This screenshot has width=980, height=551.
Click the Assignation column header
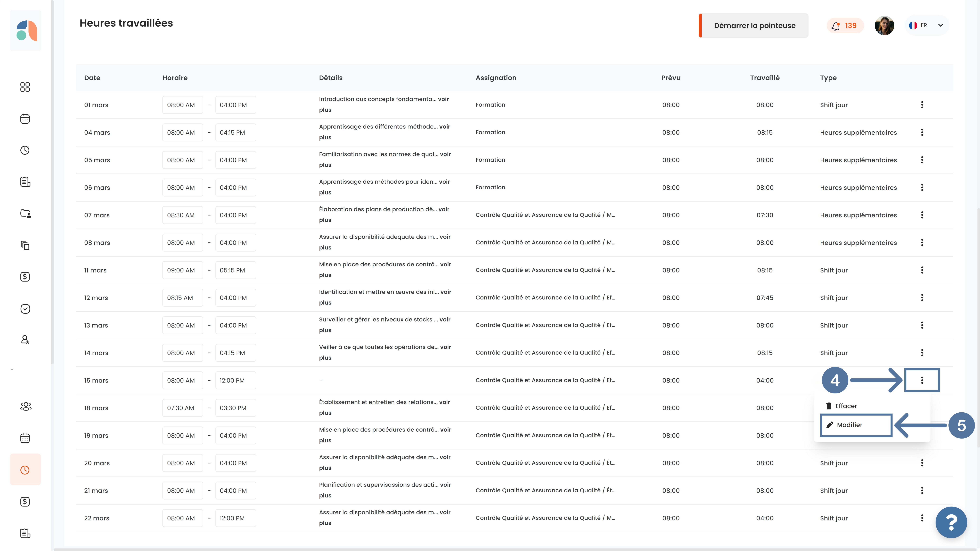click(x=496, y=78)
